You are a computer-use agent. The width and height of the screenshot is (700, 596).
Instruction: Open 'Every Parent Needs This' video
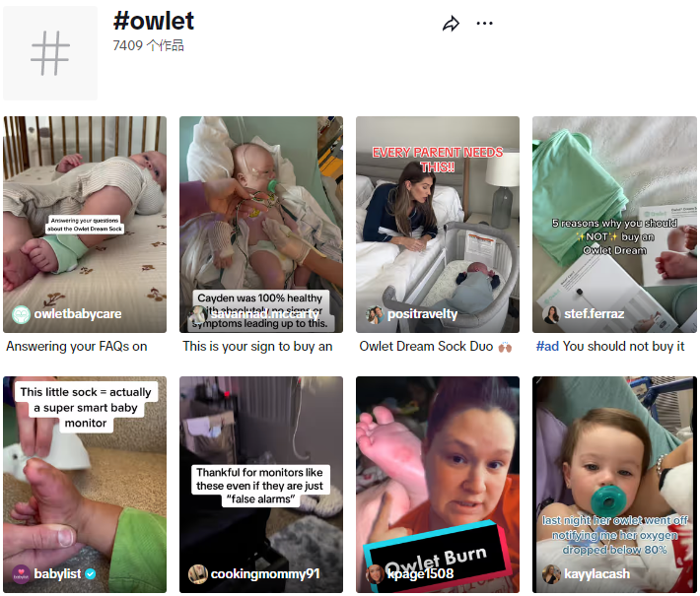(x=438, y=225)
